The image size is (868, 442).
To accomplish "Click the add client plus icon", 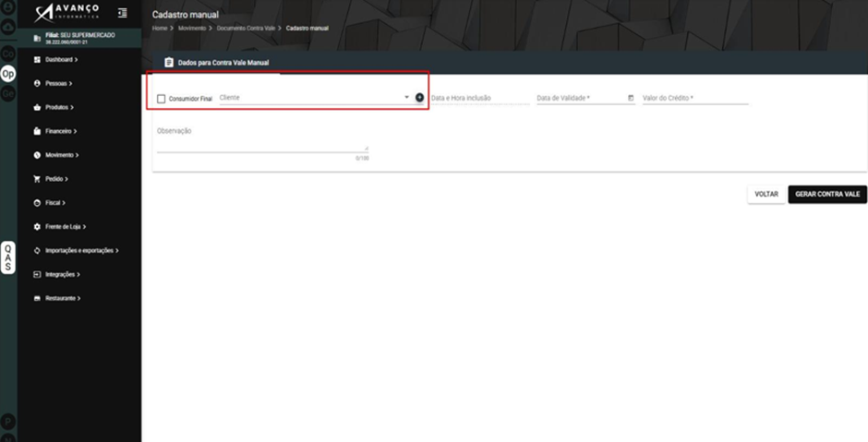I will (x=419, y=98).
